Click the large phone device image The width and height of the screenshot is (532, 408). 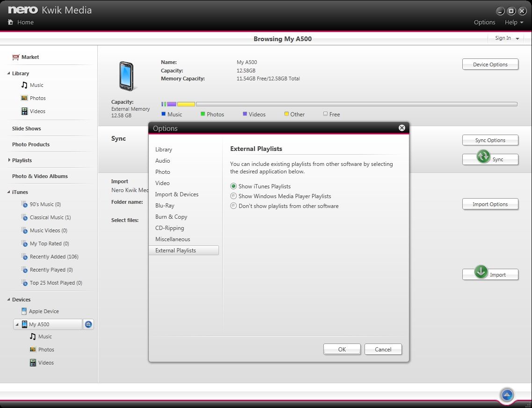coord(126,76)
